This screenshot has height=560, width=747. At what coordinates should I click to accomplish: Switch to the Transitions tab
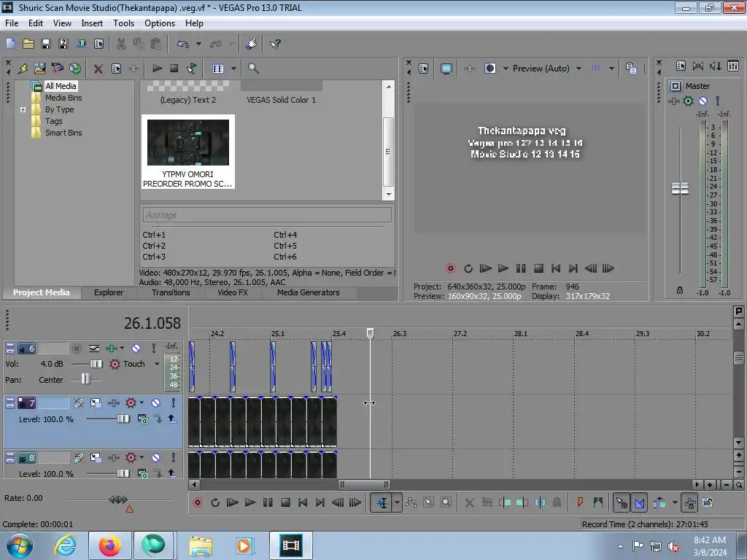click(171, 293)
